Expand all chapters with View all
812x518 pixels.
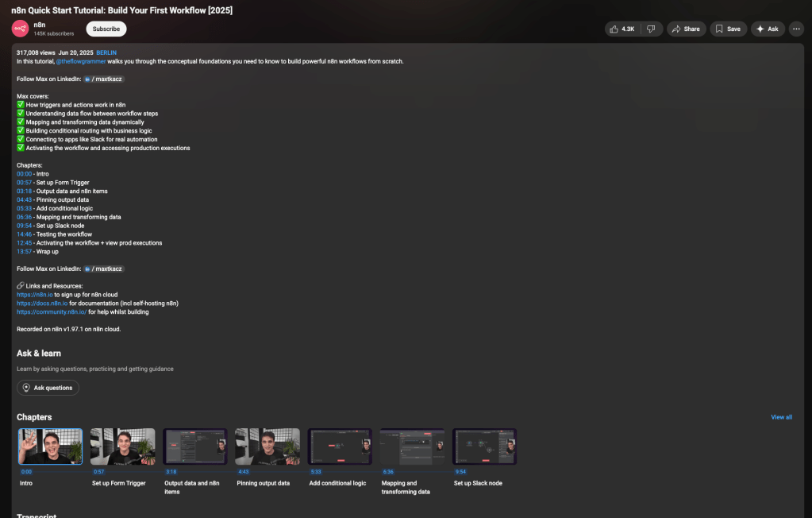[x=781, y=417]
